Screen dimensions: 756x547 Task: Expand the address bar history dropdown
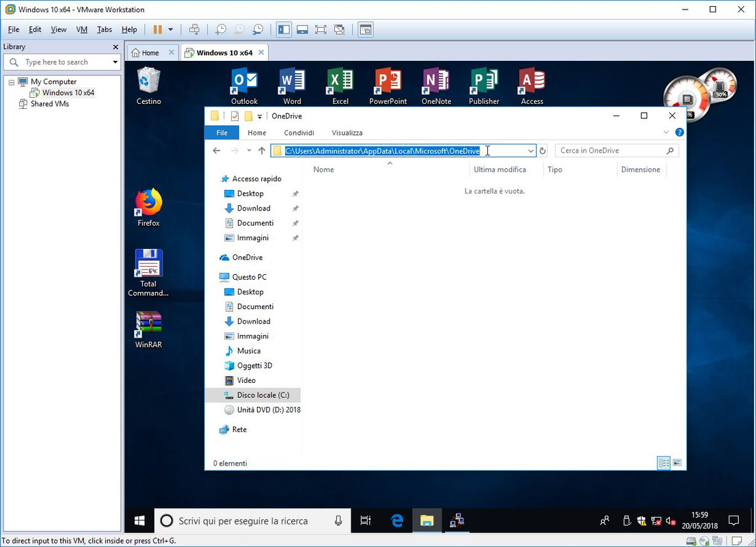coord(530,150)
